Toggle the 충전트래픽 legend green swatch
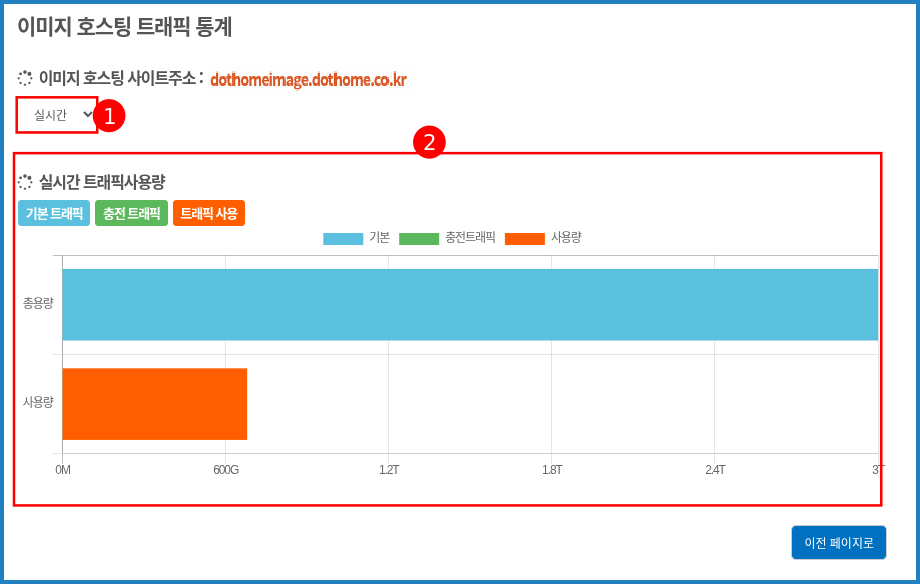 point(419,238)
